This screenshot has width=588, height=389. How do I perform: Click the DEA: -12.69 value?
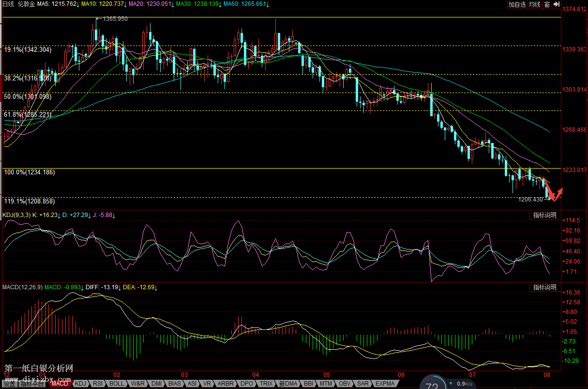[x=140, y=287]
